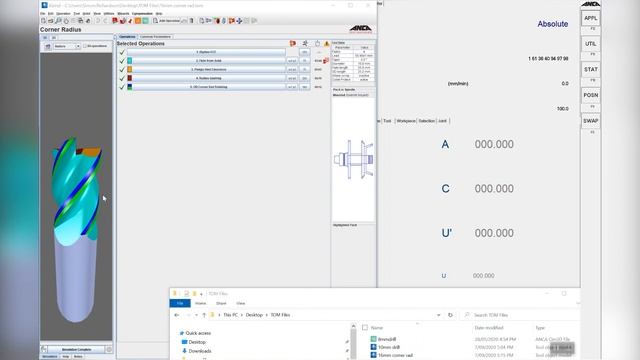Click the hand-stop icon above operations list
This screenshot has height=360, width=640.
point(317,43)
